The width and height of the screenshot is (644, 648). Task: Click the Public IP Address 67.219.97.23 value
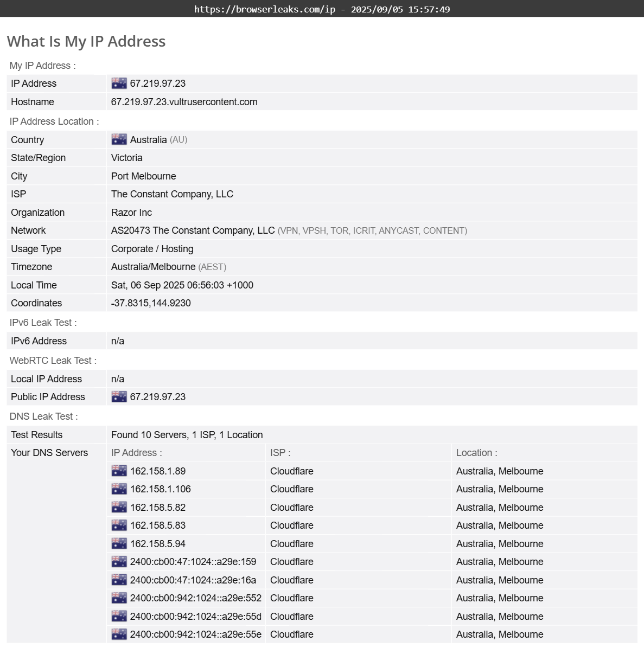pos(157,397)
